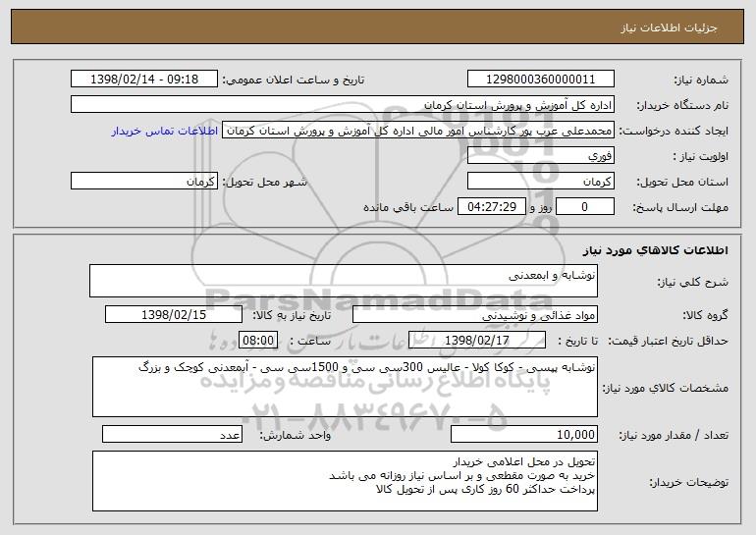The width and height of the screenshot is (756, 535).
Task: Click the ساعت باقی مانده text
Action: 407,207
